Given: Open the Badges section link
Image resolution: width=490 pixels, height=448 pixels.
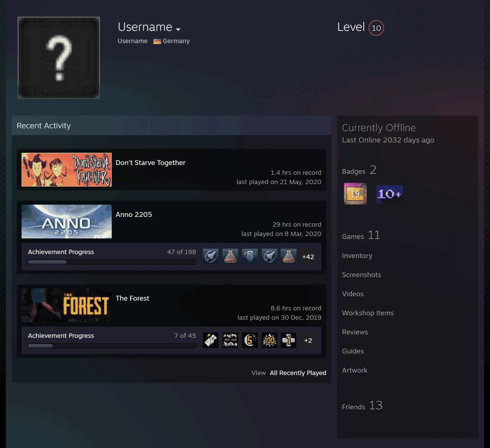Looking at the screenshot, I should click(359, 170).
